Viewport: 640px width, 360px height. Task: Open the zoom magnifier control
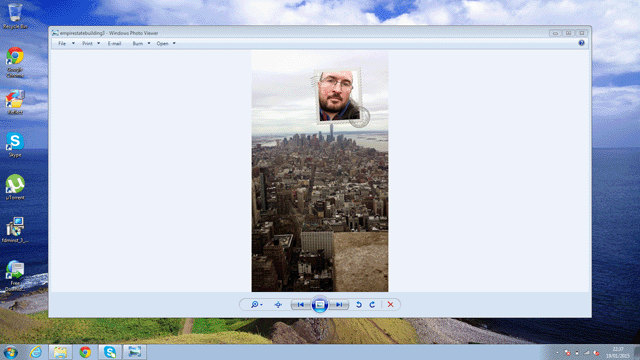coord(256,304)
